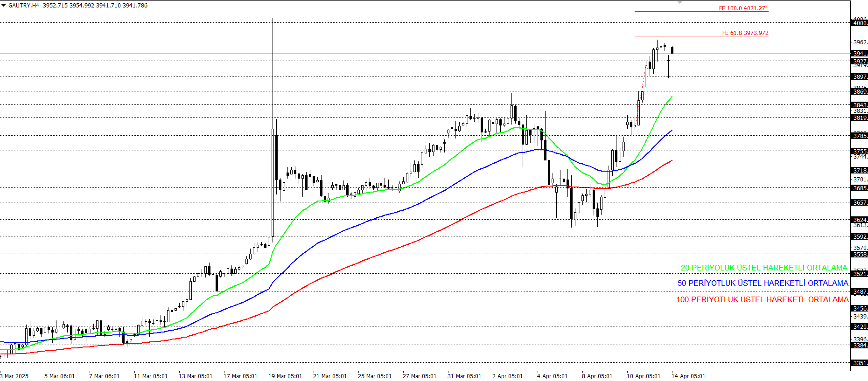Click the 4000 price level tag

click(860, 23)
